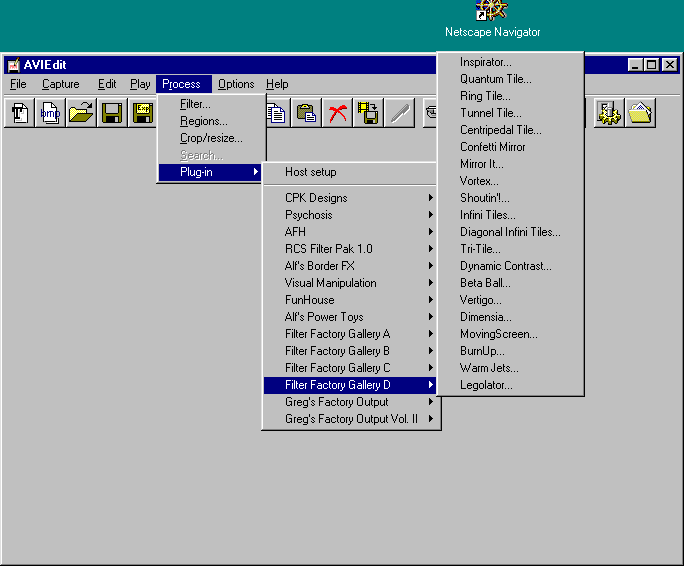Click the yellow folder with papers icon
Screen dimensions: 684x566
(640, 113)
